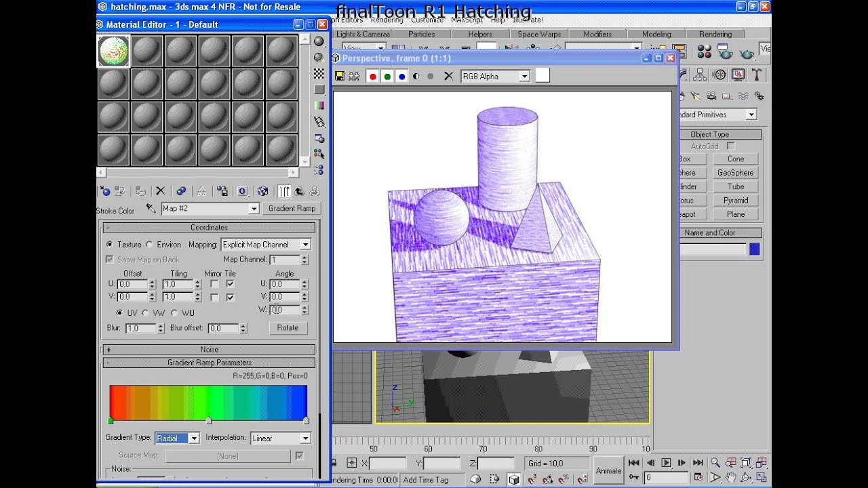Viewport: 868px width, 488px height.
Task: Open Gradient Type Radial dropdown
Action: coord(193,439)
